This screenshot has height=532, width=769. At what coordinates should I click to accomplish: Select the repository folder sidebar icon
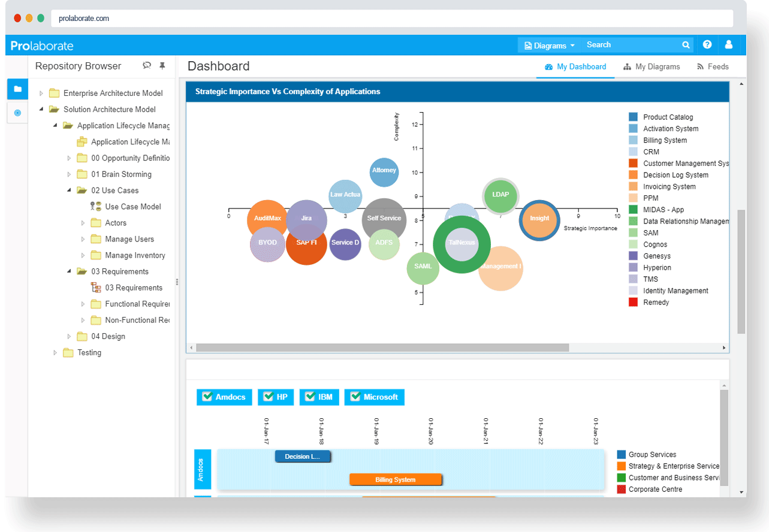tap(17, 89)
